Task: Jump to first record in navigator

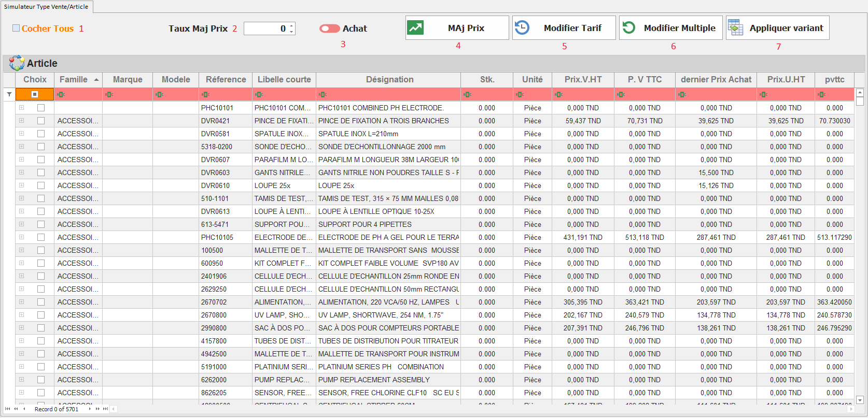Action: [7, 409]
